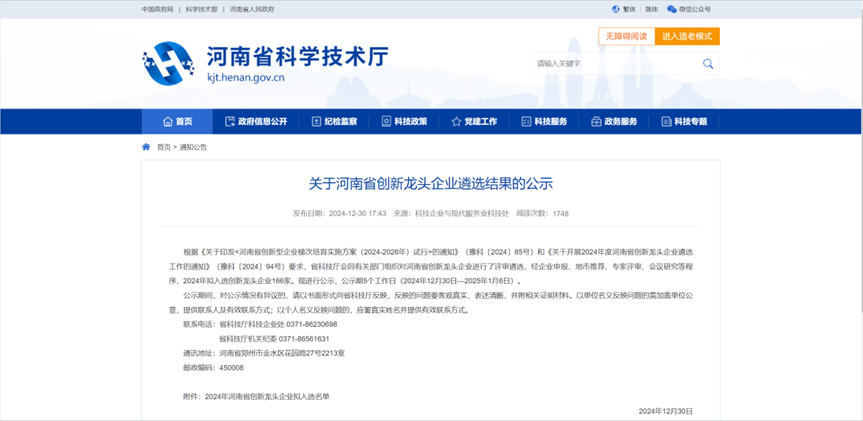Screen dimensions: 863x421
Task: Open the 中国政府网 top link
Action: coord(157,9)
